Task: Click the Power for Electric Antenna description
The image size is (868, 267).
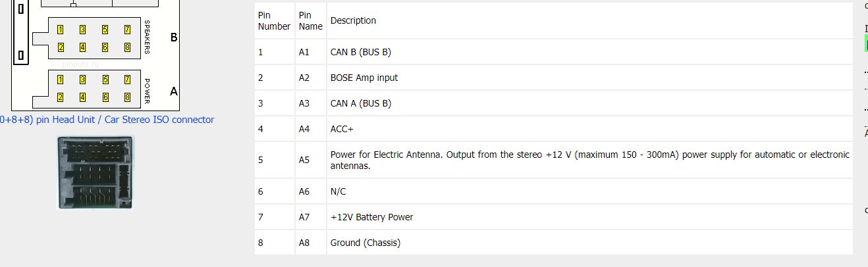Action: 589,160
